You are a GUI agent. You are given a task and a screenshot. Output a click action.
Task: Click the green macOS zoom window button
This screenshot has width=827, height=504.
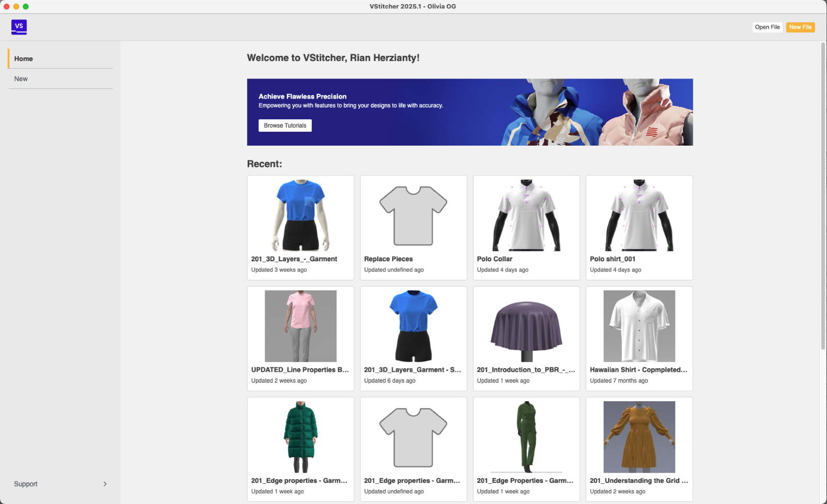coord(25,7)
